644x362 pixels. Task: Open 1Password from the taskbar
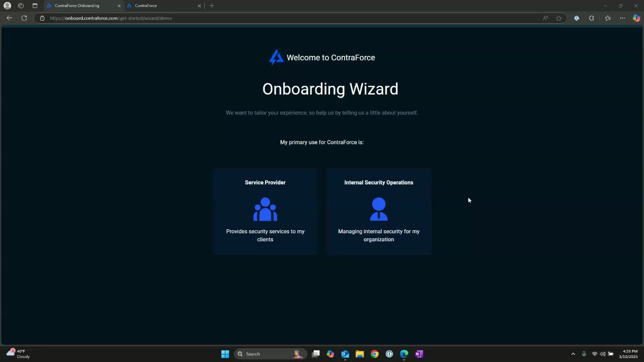[x=389, y=354]
